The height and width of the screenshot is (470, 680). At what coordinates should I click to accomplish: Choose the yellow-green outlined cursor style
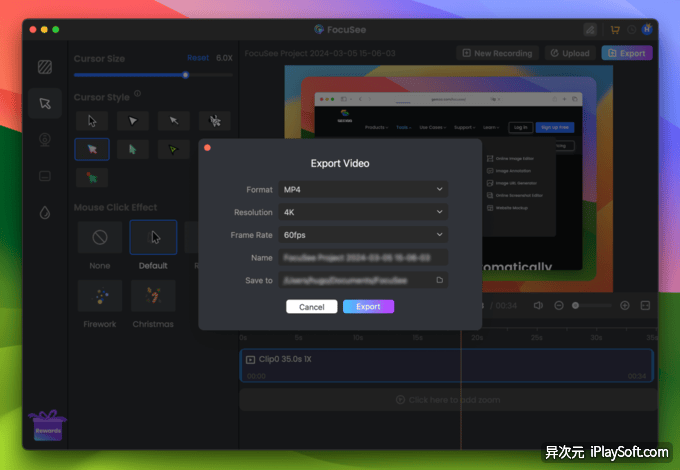[x=173, y=150]
